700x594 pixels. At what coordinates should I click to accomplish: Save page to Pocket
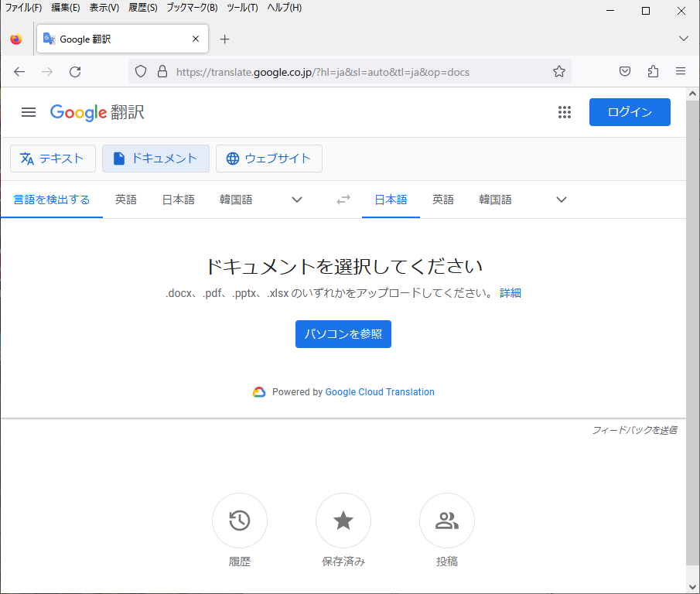(x=625, y=71)
